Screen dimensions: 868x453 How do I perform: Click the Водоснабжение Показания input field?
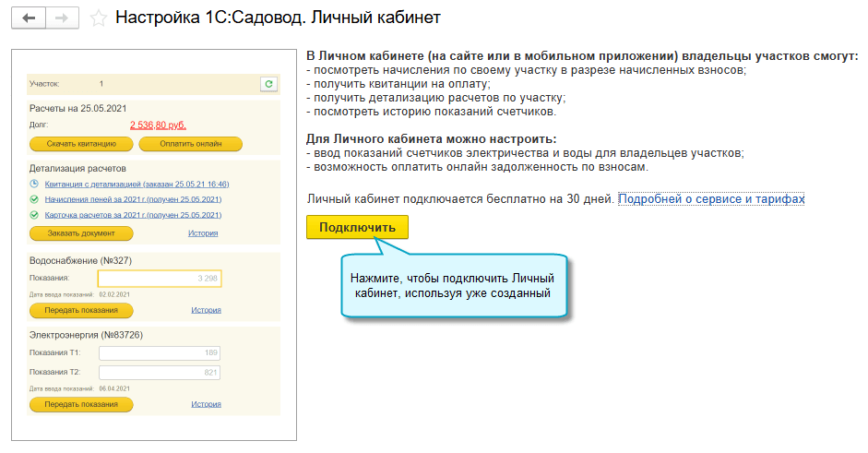tap(160, 279)
